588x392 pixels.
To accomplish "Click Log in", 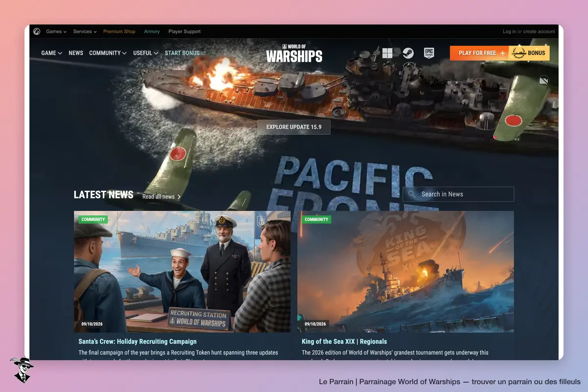I will [509, 31].
